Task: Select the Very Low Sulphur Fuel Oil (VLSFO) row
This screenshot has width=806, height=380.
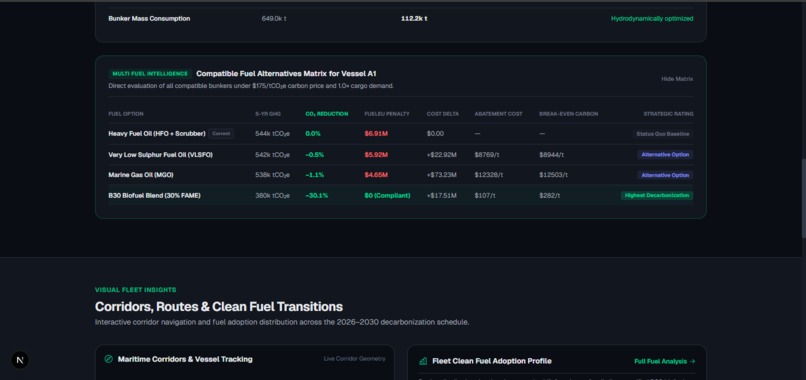Action: pos(400,155)
